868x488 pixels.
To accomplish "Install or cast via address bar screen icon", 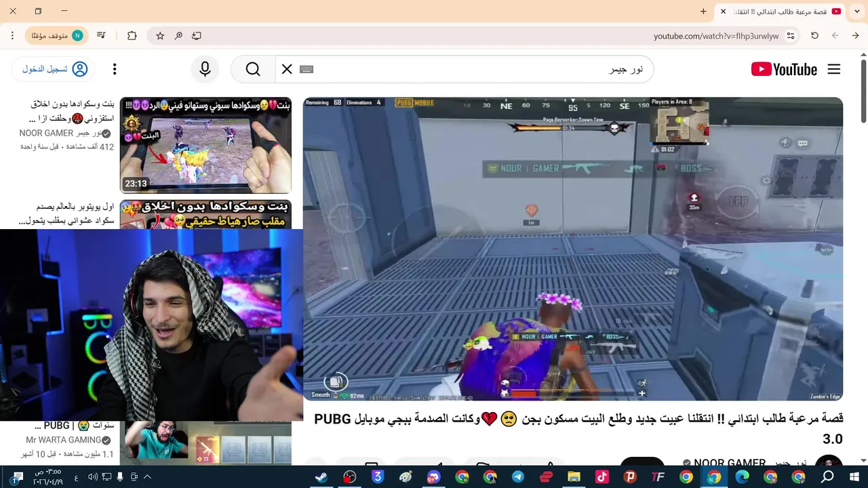I will 197,36.
